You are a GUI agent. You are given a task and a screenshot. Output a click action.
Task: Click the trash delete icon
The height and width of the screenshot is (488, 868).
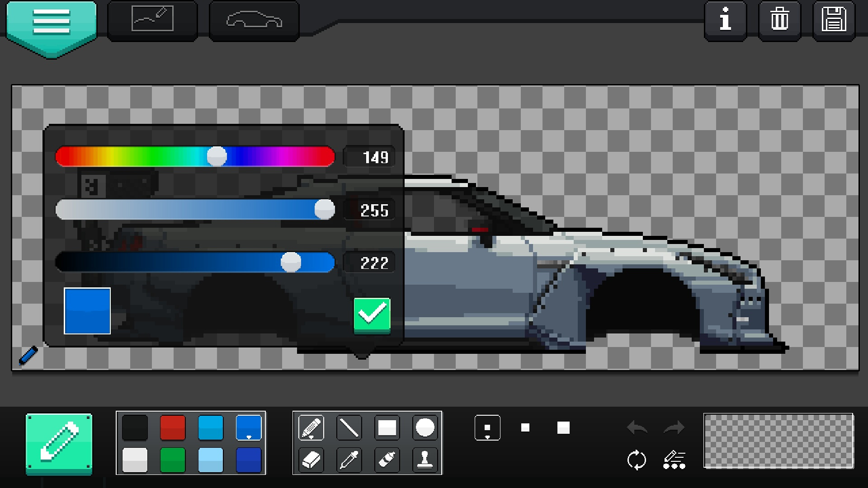[779, 20]
